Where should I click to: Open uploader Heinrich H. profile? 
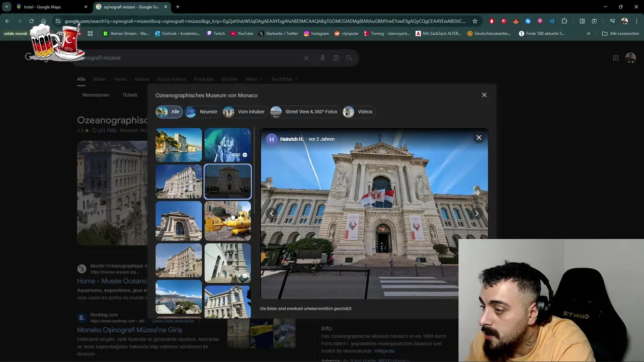tap(292, 139)
